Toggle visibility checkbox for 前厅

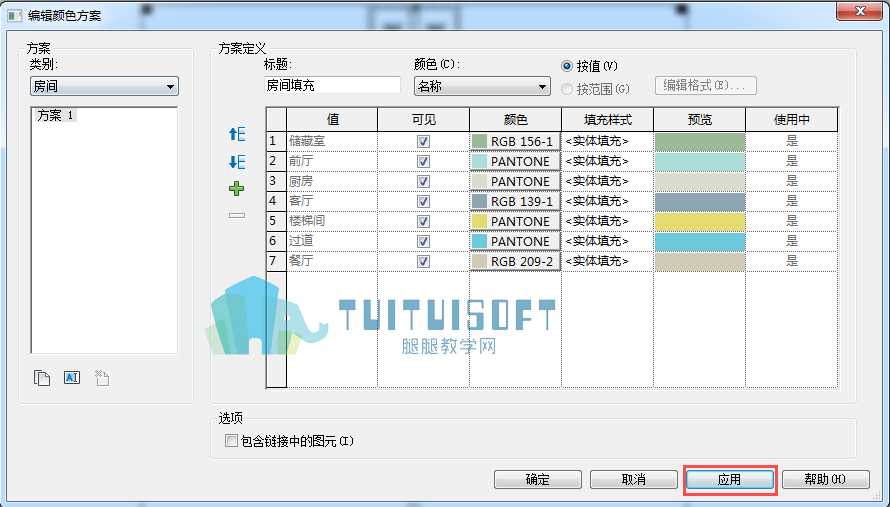tap(423, 161)
